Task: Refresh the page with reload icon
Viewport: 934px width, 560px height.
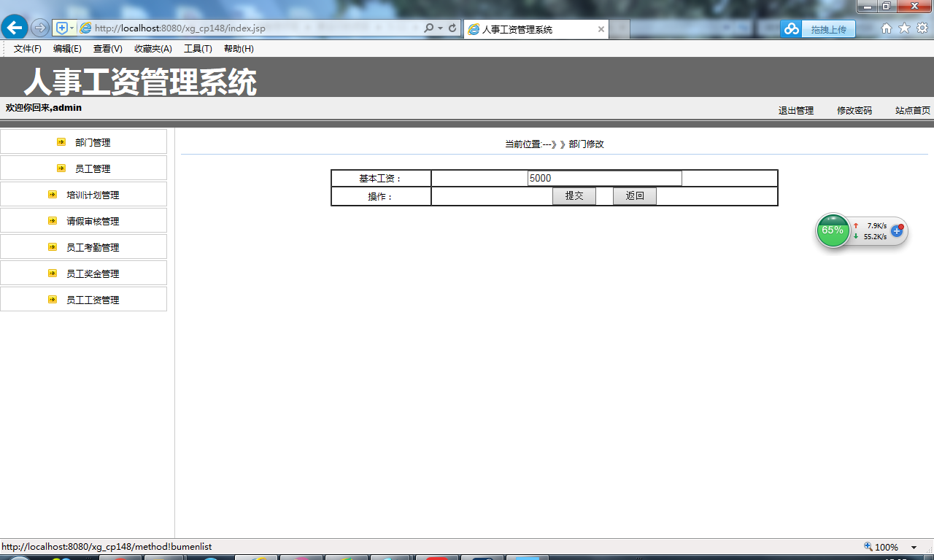Action: point(452,28)
